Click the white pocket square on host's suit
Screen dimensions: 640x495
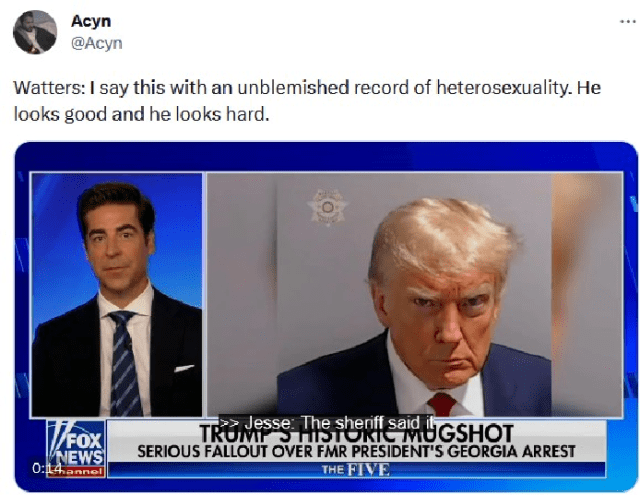pyautogui.click(x=184, y=368)
